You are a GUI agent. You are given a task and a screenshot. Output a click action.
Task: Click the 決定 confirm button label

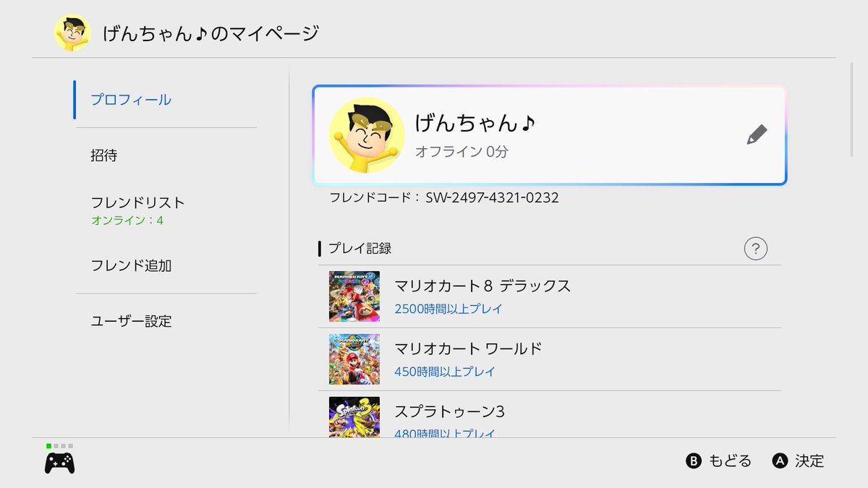809,461
